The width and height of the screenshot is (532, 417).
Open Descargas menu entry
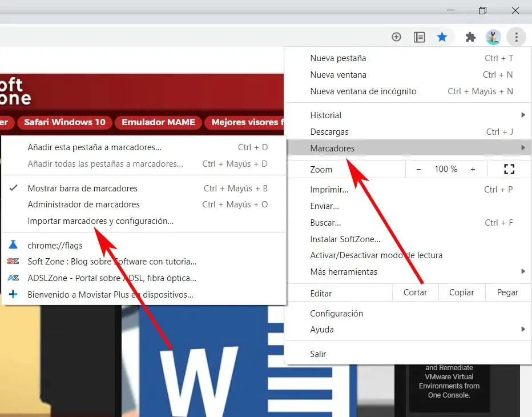click(408, 132)
